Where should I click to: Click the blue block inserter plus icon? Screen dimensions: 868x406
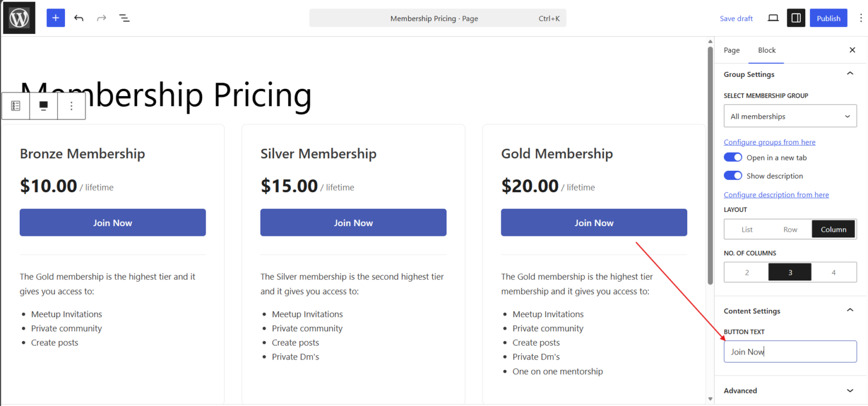click(55, 18)
